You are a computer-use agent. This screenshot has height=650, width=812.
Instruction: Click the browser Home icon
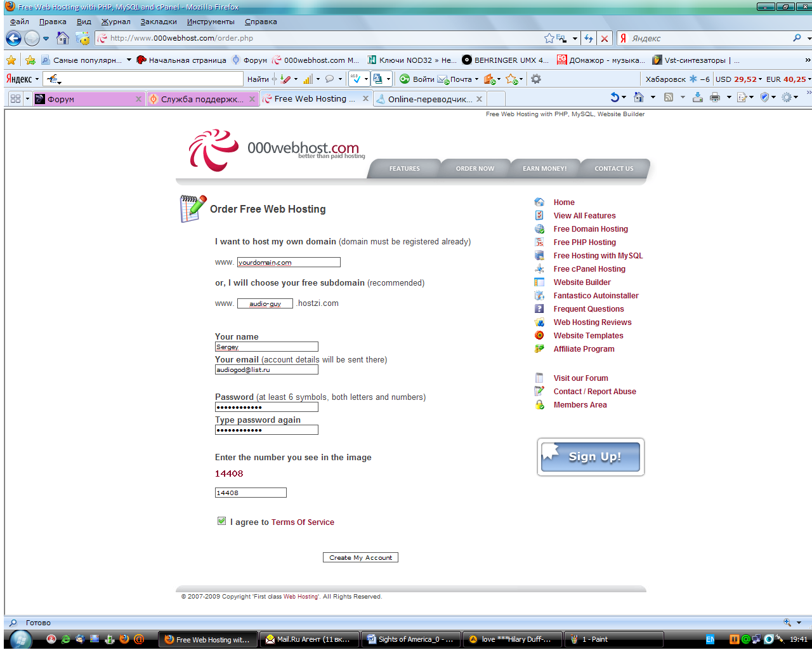[63, 39]
